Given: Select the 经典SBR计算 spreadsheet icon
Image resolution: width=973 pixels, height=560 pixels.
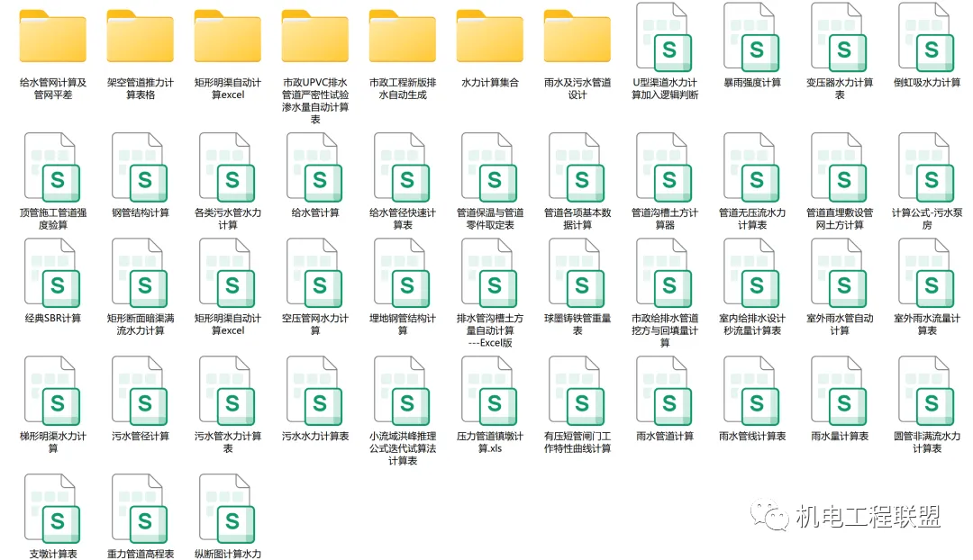Looking at the screenshot, I should 53,273.
